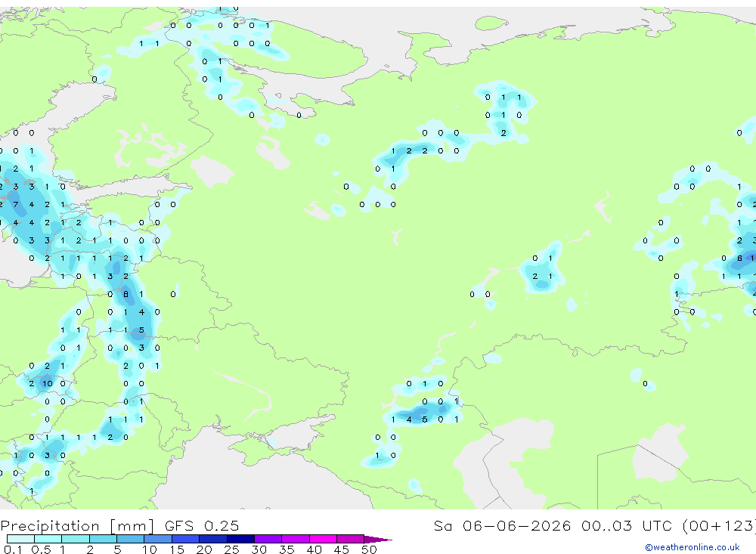Image resolution: width=756 pixels, height=554 pixels.
Task: Click the map precipitation value '8'
Action: 125,294
